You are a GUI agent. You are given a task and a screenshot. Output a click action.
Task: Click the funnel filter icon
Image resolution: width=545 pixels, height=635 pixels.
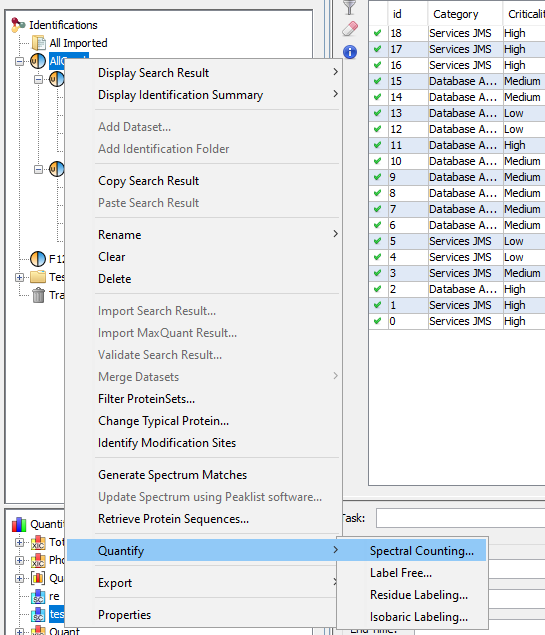pos(349,7)
